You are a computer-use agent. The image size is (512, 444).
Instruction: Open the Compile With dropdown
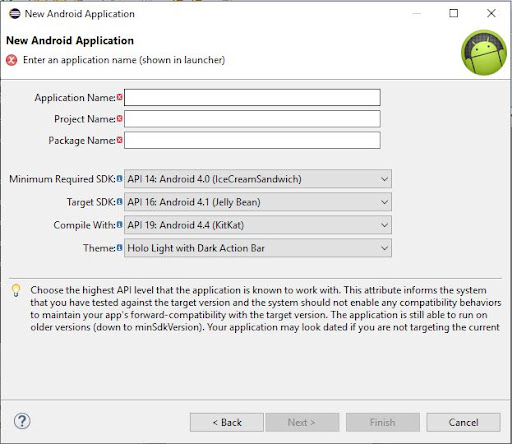click(258, 225)
